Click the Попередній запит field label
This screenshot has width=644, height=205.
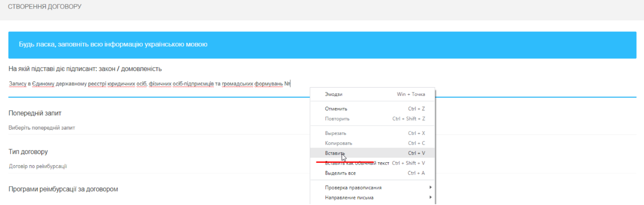click(x=35, y=113)
